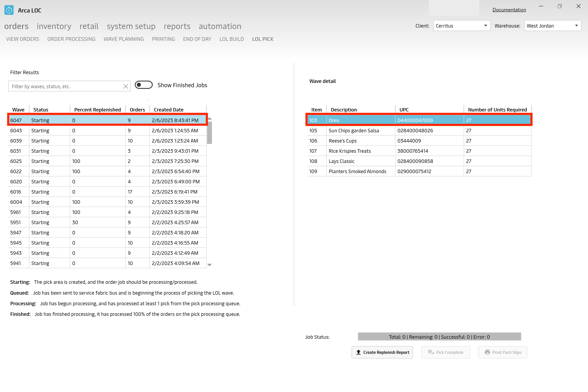Select wave 6031 row
The image size is (588, 392).
107,151
